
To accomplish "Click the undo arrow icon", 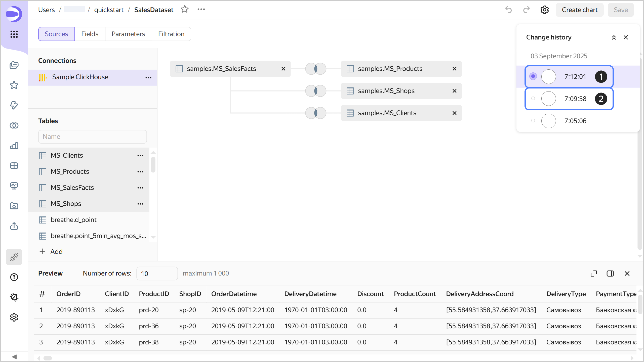I will pos(508,10).
